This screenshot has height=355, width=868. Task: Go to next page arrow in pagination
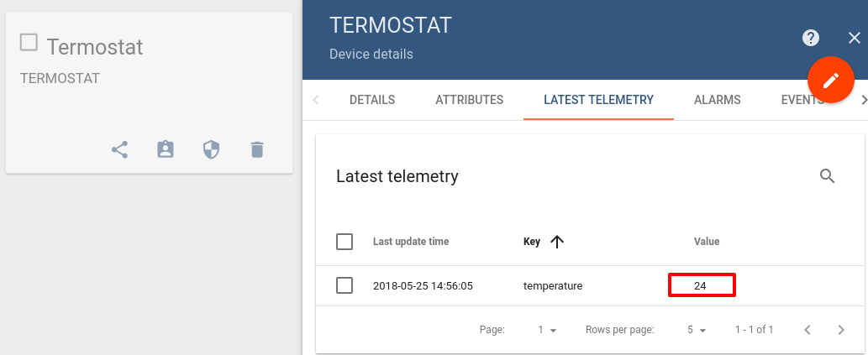click(x=841, y=330)
